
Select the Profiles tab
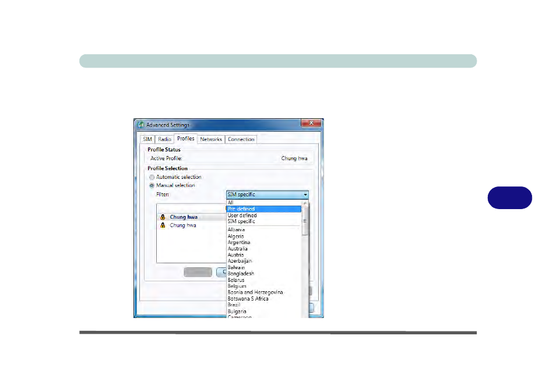186,139
